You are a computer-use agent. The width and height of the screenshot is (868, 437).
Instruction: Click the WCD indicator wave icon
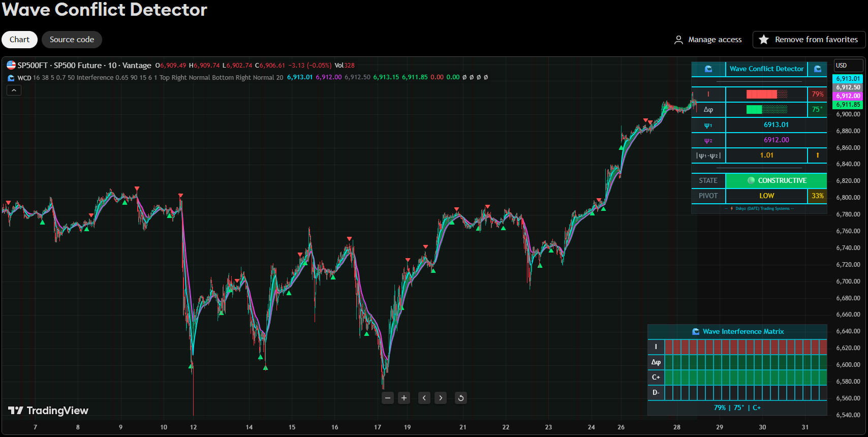[x=11, y=78]
